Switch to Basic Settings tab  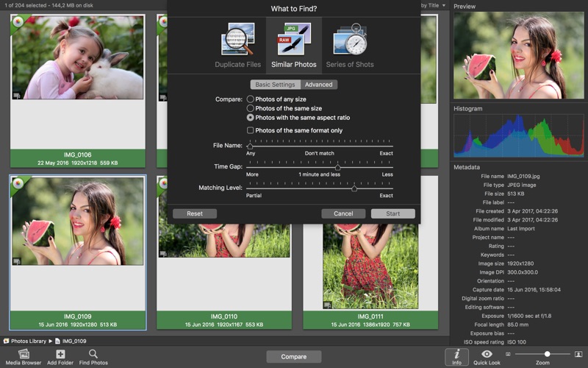[276, 85]
